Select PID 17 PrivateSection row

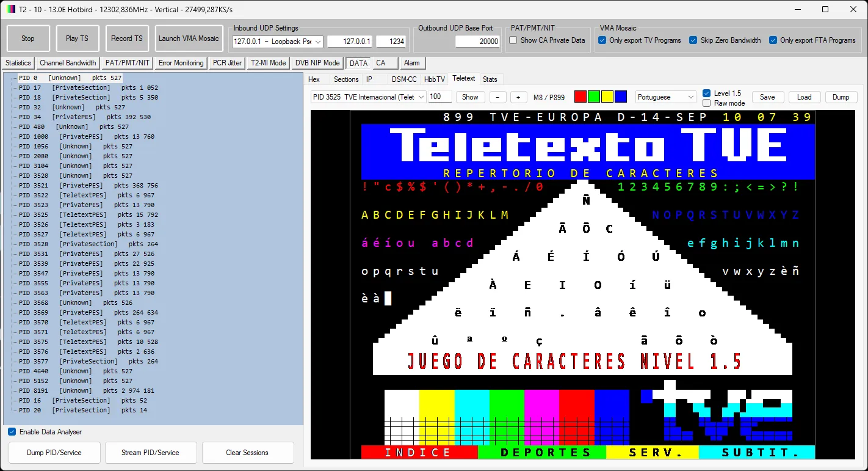[x=89, y=88]
